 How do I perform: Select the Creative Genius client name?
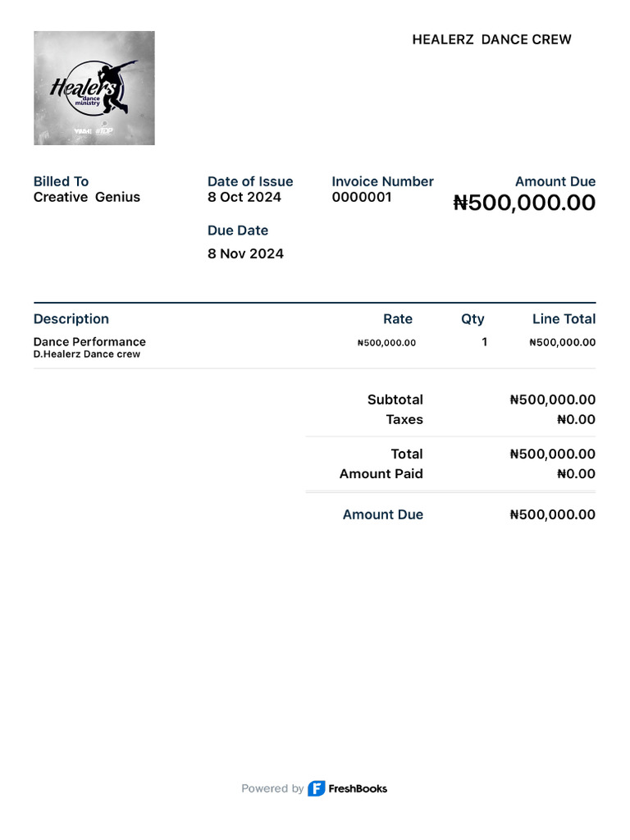pos(87,197)
